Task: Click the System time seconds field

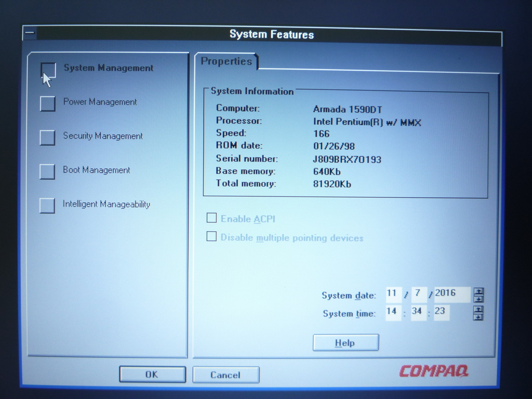Action: [x=442, y=312]
